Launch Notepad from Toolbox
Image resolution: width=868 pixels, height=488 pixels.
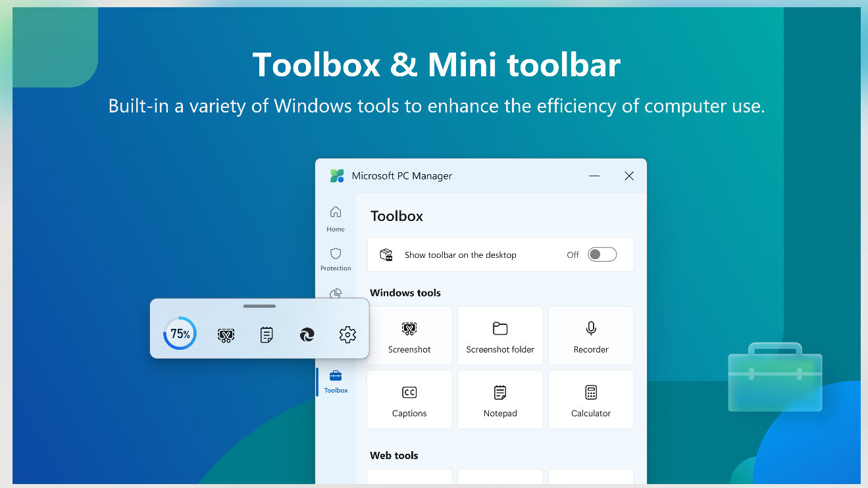coord(500,399)
